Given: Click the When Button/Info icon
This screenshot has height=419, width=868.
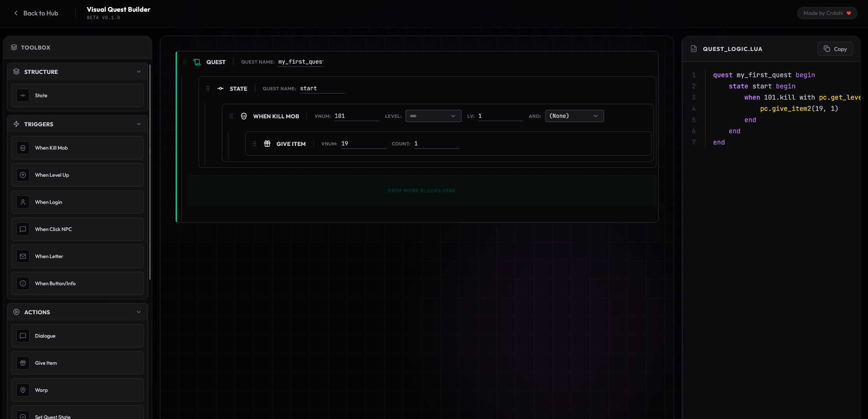Looking at the screenshot, I should click(23, 283).
